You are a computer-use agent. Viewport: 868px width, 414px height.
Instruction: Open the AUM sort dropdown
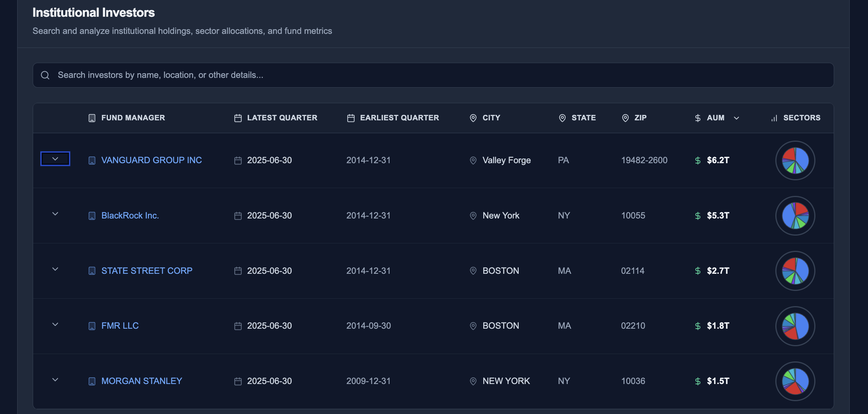pos(737,118)
